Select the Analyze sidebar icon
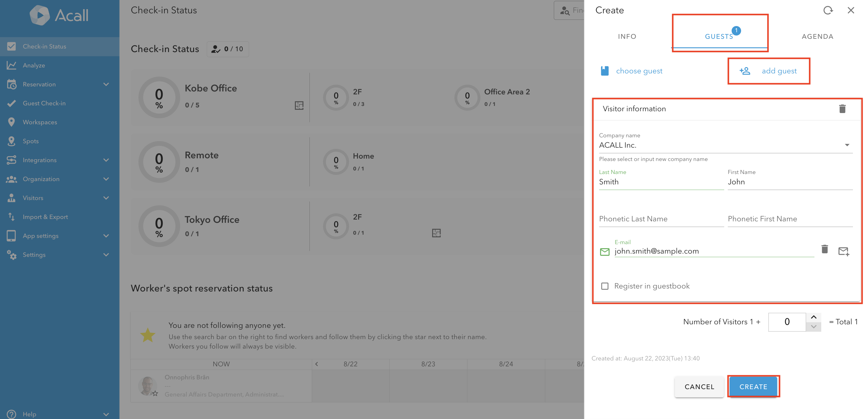Image resolution: width=868 pixels, height=419 pixels. pos(12,65)
